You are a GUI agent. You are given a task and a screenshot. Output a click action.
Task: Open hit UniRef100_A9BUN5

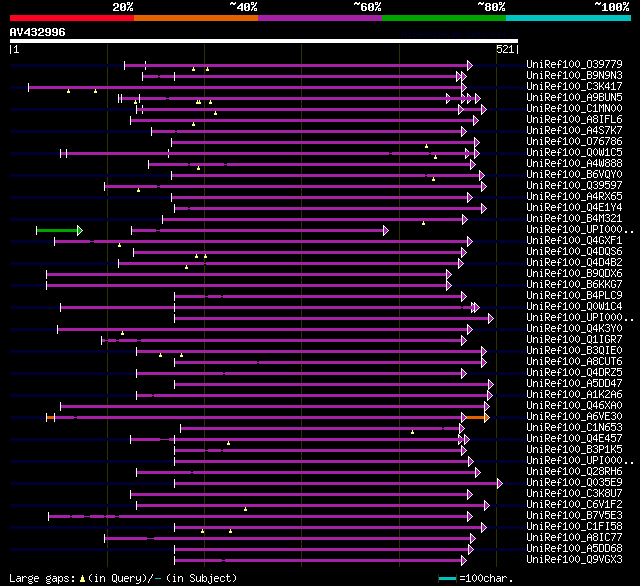574,97
